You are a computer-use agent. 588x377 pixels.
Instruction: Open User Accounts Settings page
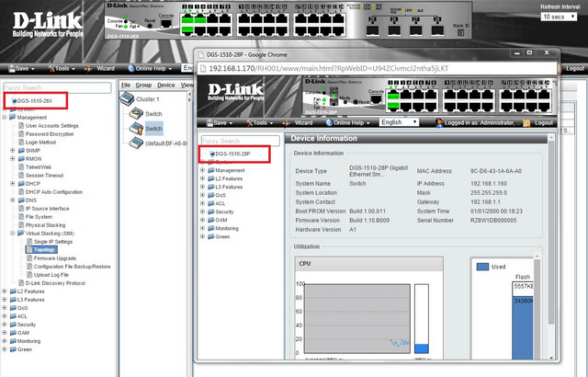coord(51,126)
